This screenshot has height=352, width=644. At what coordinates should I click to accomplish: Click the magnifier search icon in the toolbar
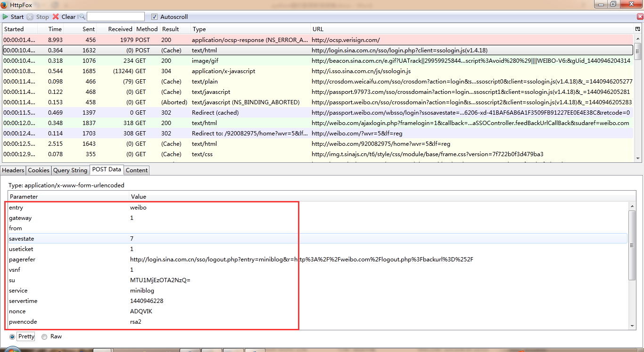click(x=82, y=17)
